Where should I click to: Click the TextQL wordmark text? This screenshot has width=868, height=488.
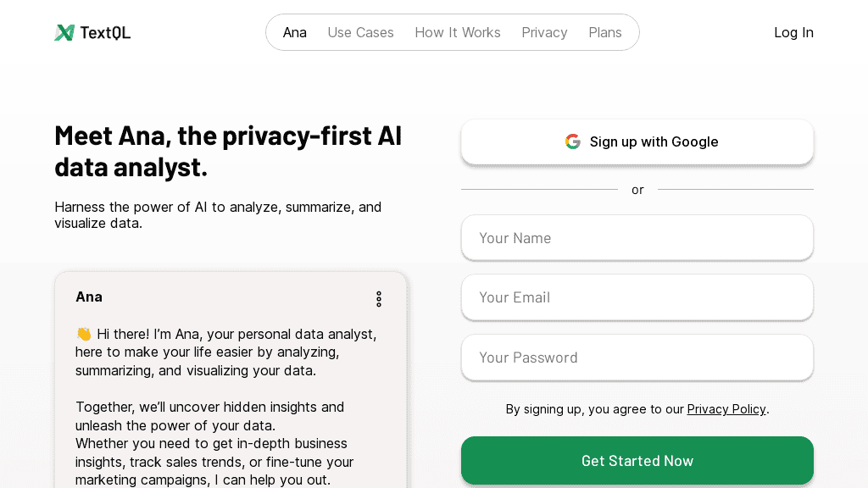click(x=105, y=32)
